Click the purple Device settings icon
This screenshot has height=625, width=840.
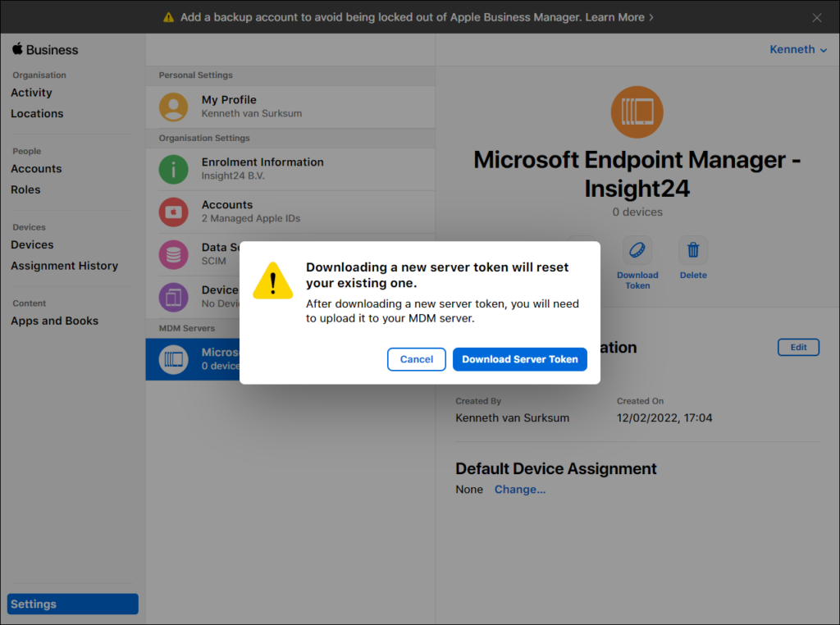click(173, 297)
